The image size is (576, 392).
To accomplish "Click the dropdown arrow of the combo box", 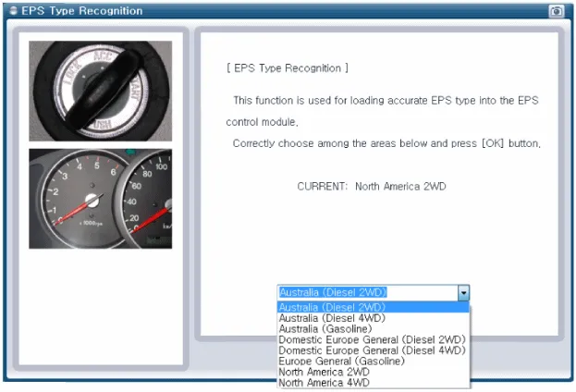I will coord(463,292).
